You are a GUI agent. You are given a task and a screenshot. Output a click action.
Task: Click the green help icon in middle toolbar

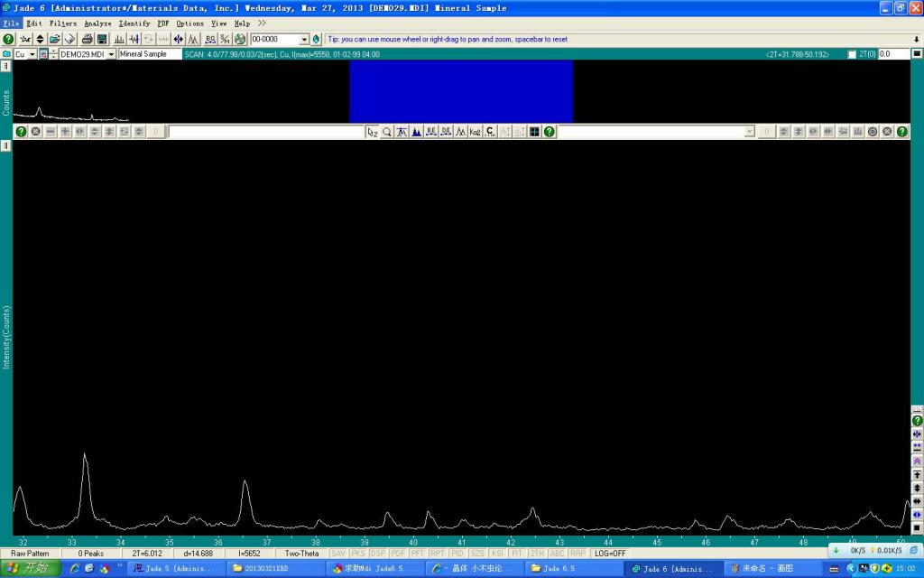point(550,132)
